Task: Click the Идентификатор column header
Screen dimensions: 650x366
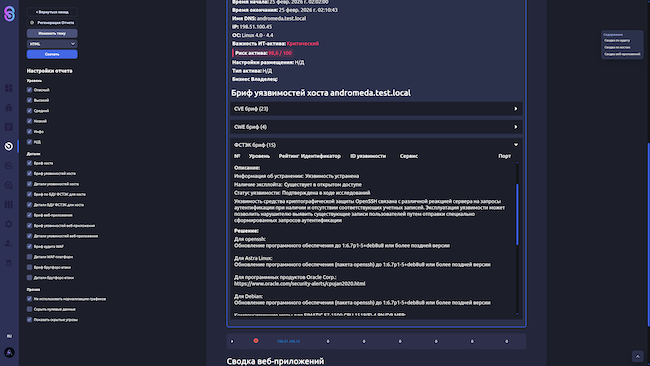Action: (321, 156)
